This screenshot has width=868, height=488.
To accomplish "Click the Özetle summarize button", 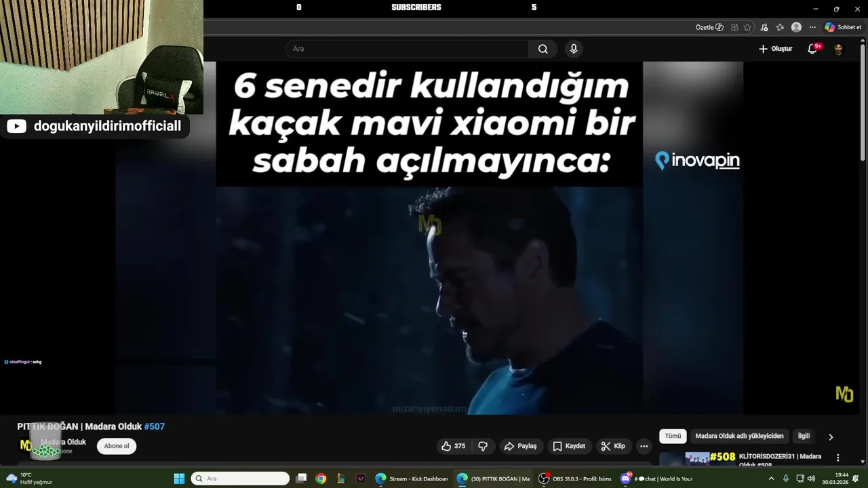I will (x=709, y=27).
